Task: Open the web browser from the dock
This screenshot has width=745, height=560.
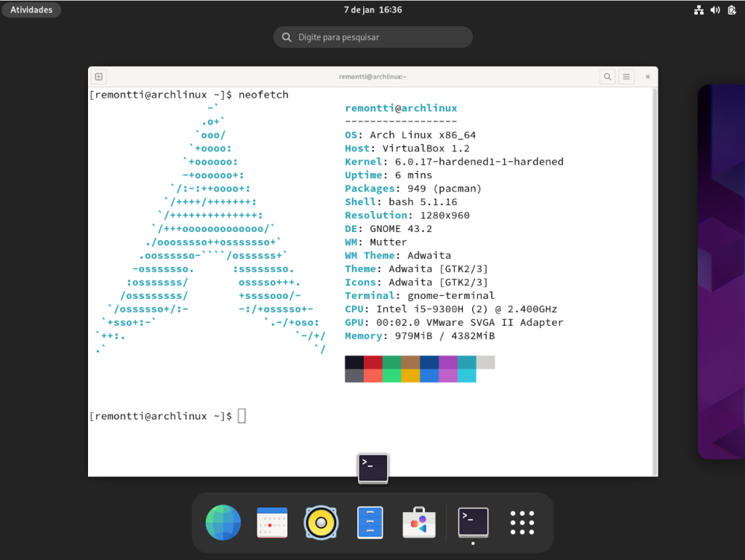Action: (223, 522)
